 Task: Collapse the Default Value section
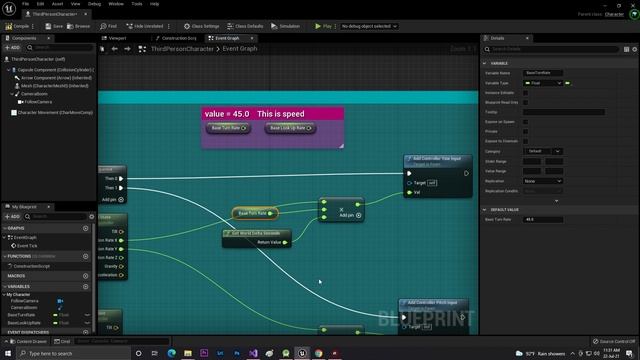tap(485, 210)
